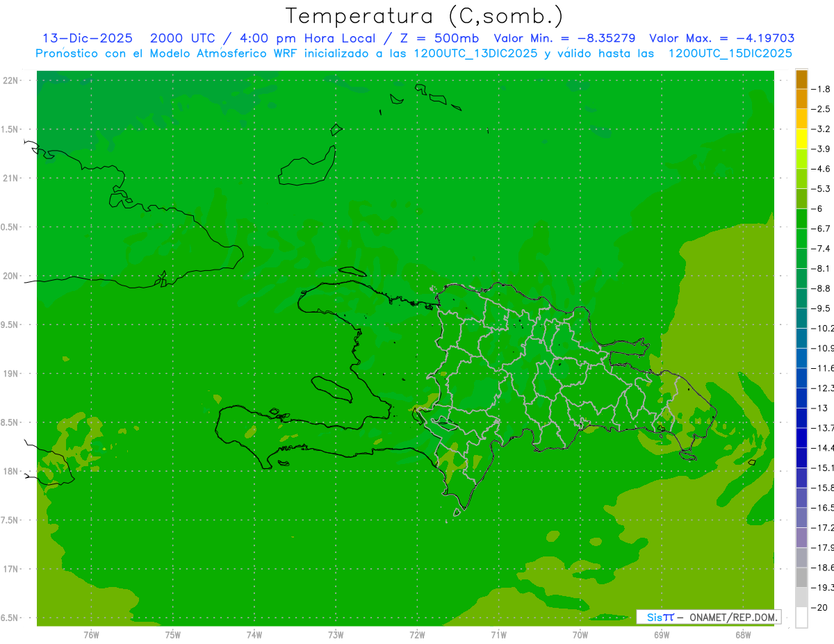Image resolution: width=834 pixels, height=644 pixels.
Task: Click the '76W' longitude axis label
Action: tap(91, 634)
